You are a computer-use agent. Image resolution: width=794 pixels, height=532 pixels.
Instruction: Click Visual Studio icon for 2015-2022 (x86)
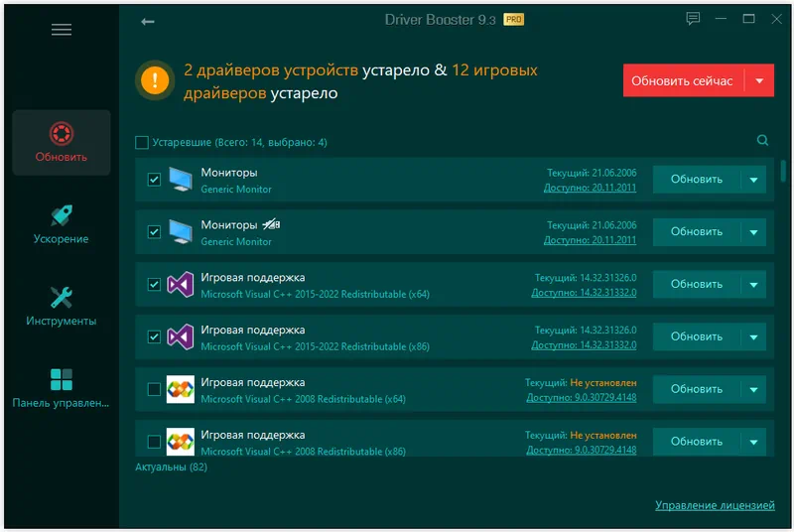point(181,336)
